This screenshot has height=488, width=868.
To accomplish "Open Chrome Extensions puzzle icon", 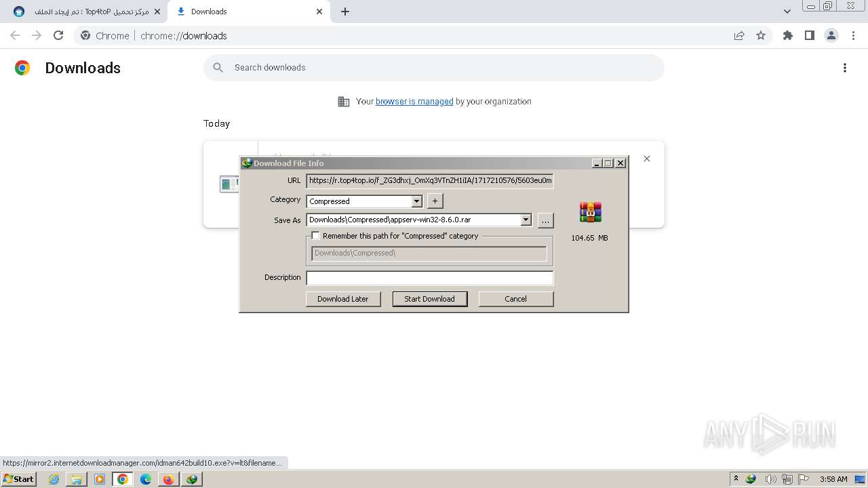I will (x=788, y=36).
